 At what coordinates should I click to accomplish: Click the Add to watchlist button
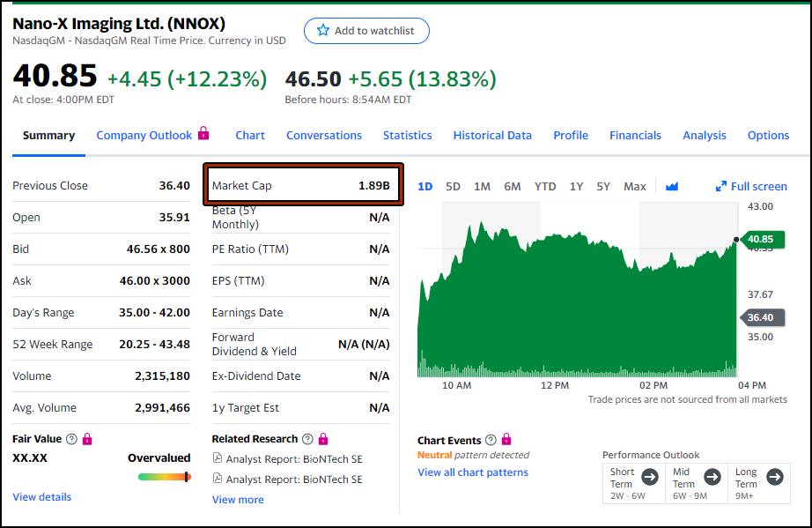(x=366, y=31)
